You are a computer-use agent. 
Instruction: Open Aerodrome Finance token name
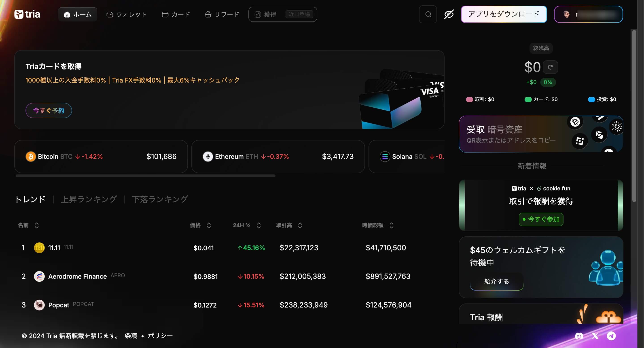pos(78,276)
